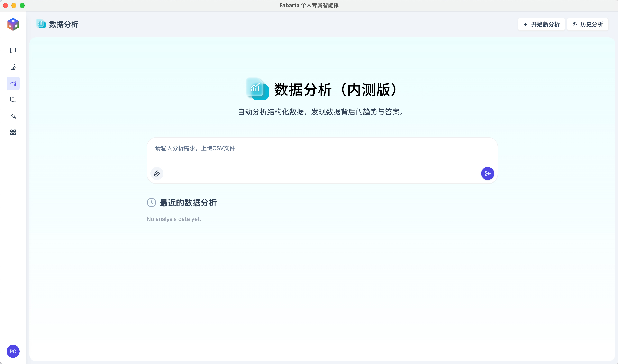
Task: Click the header 数据分析 chart icon
Action: click(x=41, y=24)
